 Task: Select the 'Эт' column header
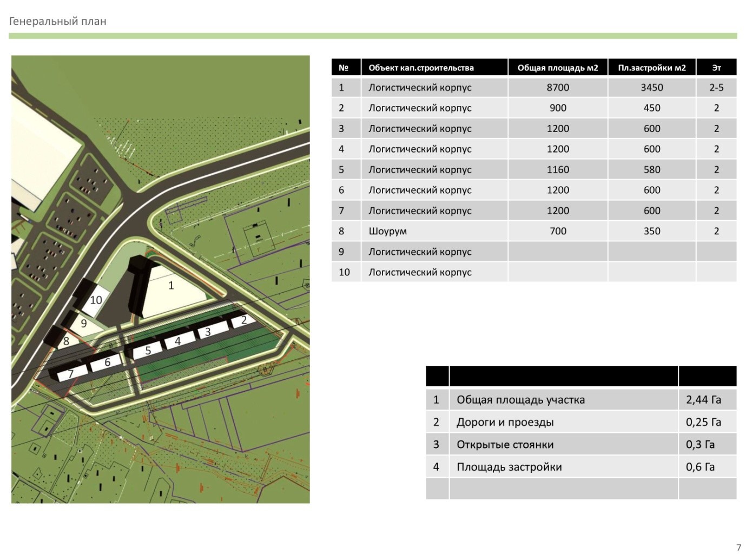click(x=716, y=68)
